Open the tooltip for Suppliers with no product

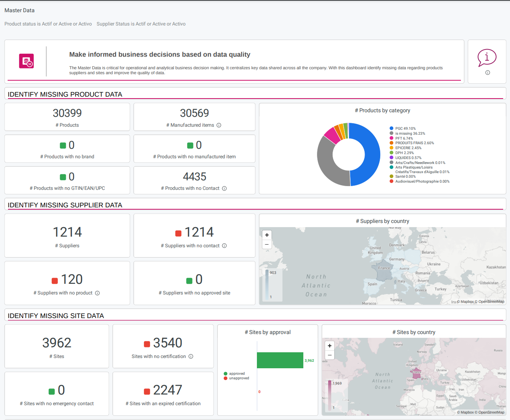pos(97,293)
